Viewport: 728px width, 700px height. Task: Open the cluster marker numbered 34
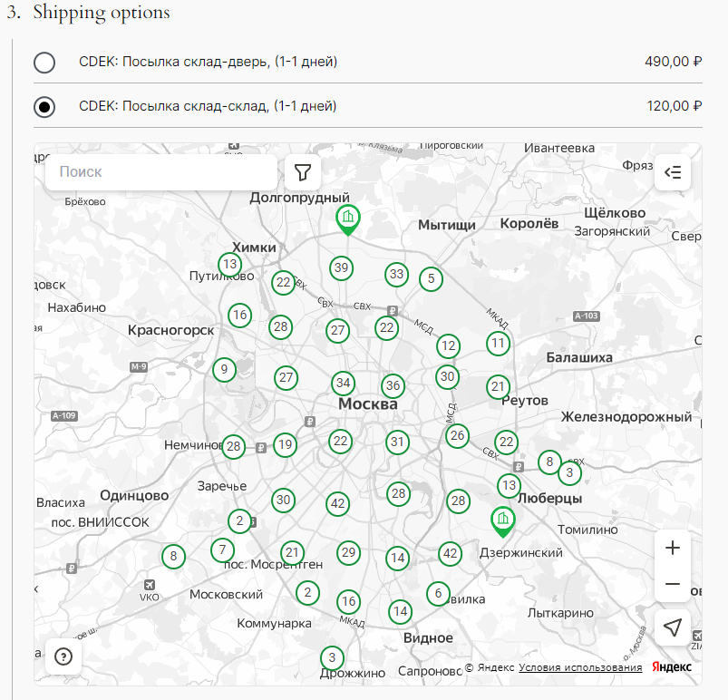point(343,384)
